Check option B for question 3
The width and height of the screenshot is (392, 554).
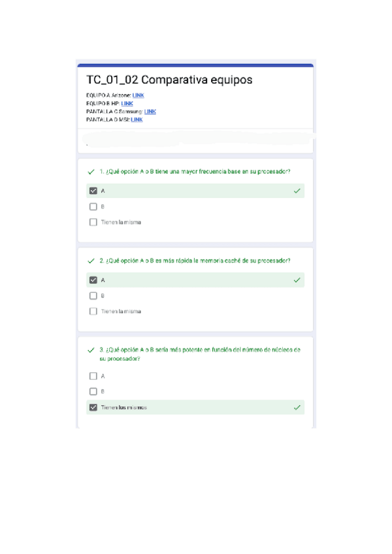click(x=93, y=392)
